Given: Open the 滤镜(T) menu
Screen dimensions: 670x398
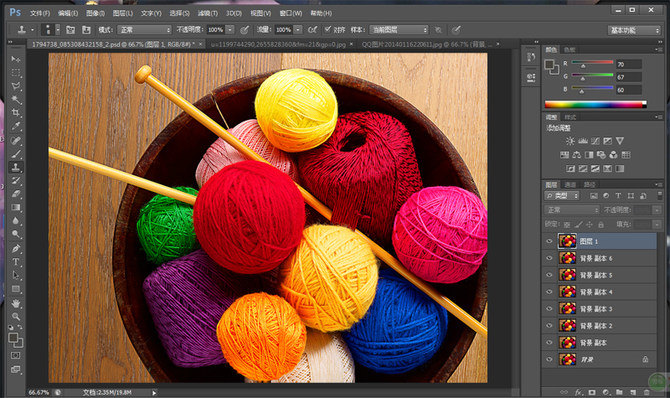Looking at the screenshot, I should pyautogui.click(x=208, y=13).
